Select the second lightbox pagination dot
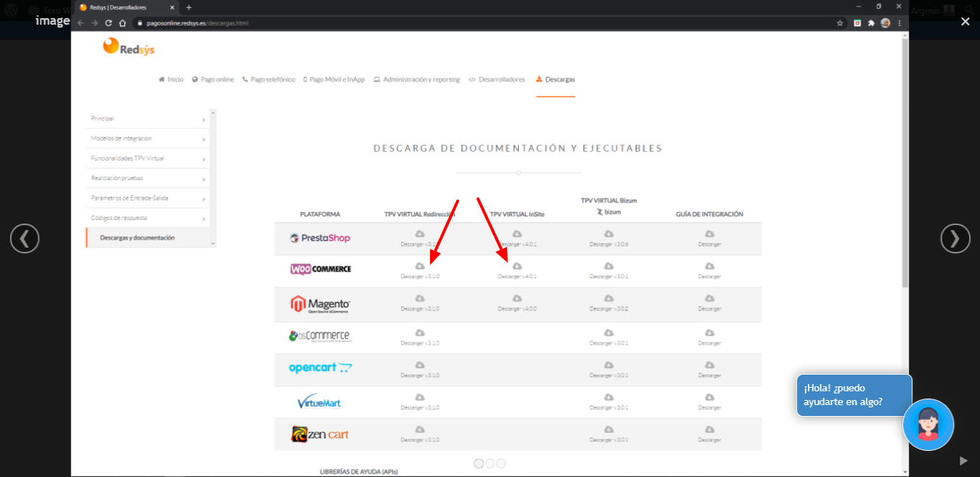Screen dimensions: 980x477 (x=490, y=463)
